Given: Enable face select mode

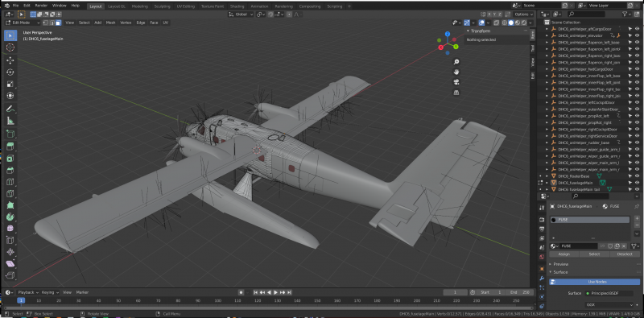Looking at the screenshot, I should pyautogui.click(x=58, y=23).
